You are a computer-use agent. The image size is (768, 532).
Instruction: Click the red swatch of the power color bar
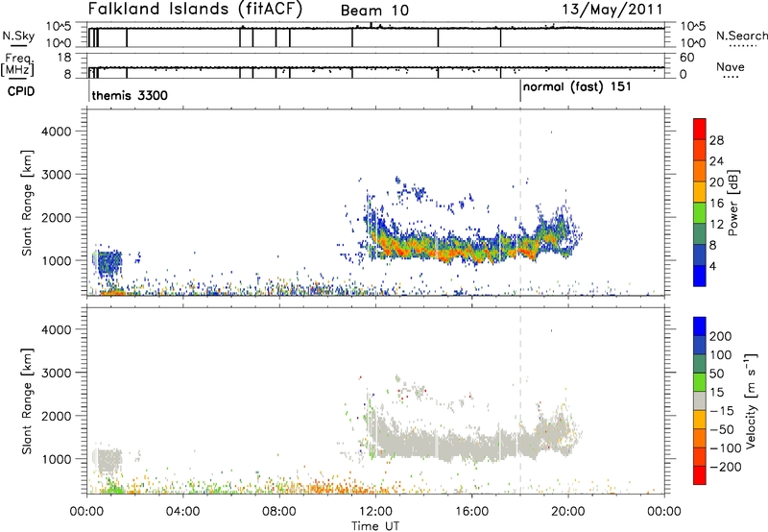[x=700, y=129]
